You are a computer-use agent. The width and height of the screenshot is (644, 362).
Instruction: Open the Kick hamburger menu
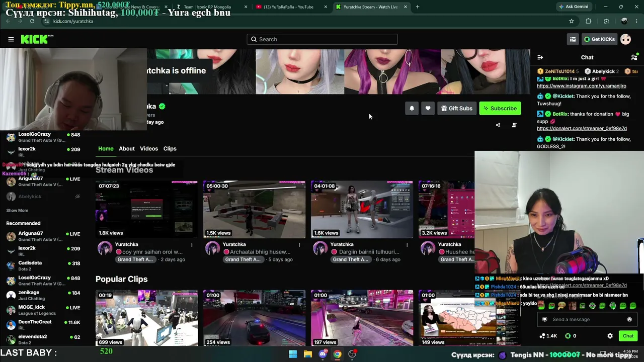(x=11, y=39)
